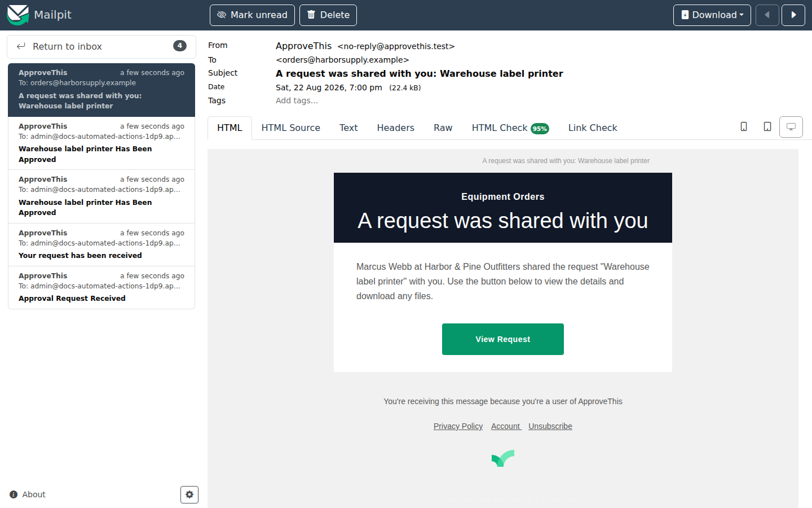Open the Privacy Policy link
Screen dimensions: 812x508
(458, 426)
